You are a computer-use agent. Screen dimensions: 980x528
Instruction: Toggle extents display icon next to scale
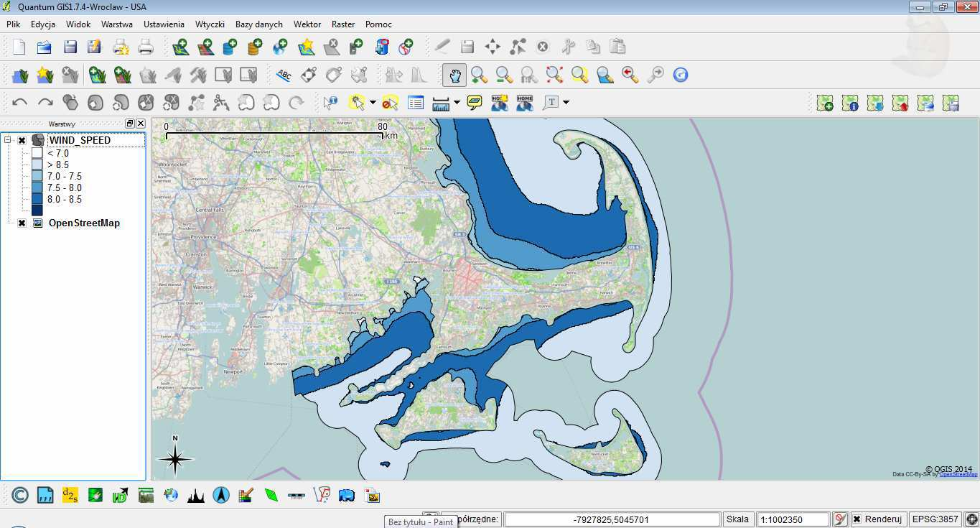click(x=840, y=519)
